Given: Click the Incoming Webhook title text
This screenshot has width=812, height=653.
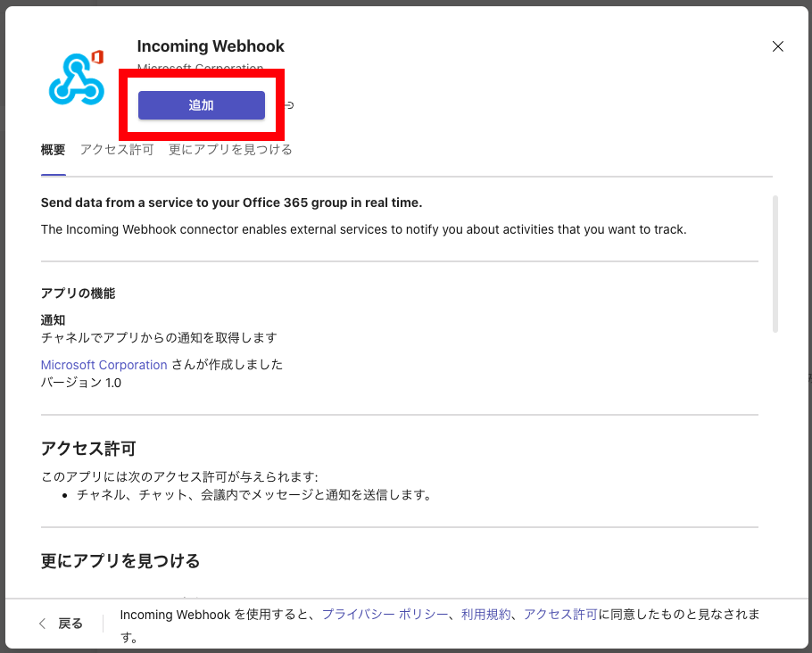Looking at the screenshot, I should click(211, 46).
